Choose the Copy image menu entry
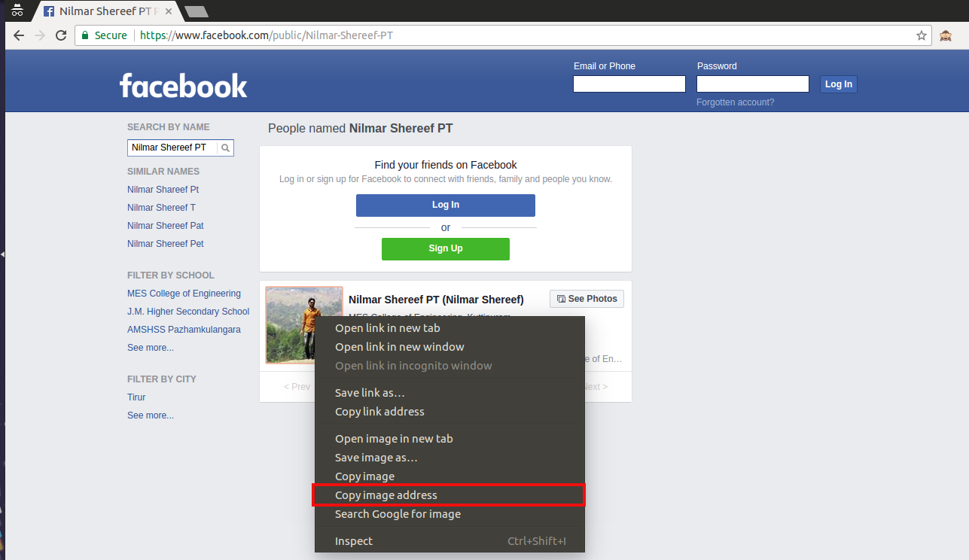The image size is (969, 560). click(x=449, y=476)
